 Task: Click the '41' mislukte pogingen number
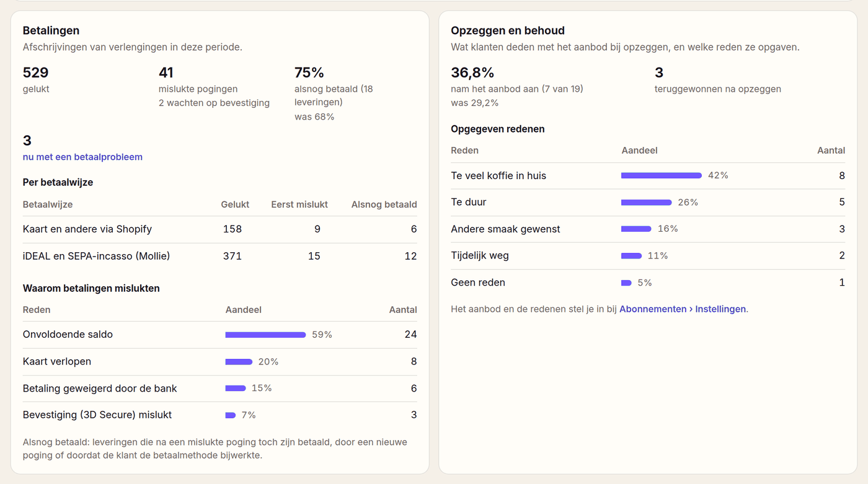tap(166, 73)
